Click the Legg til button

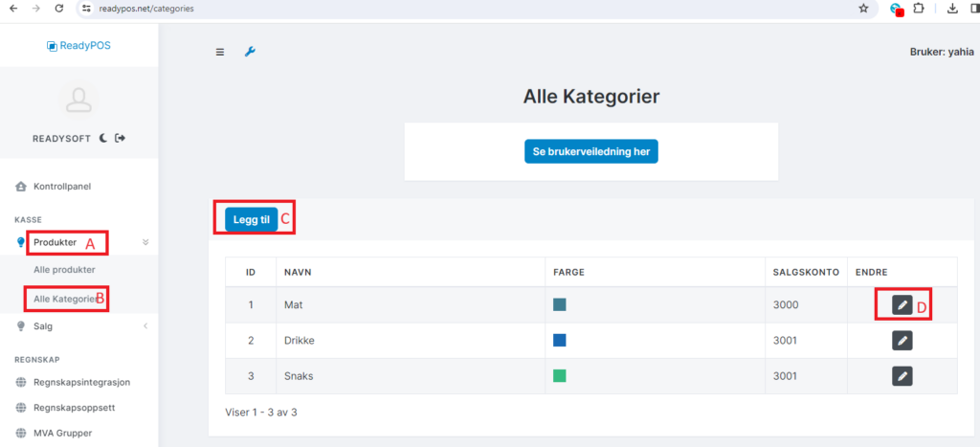tap(252, 219)
